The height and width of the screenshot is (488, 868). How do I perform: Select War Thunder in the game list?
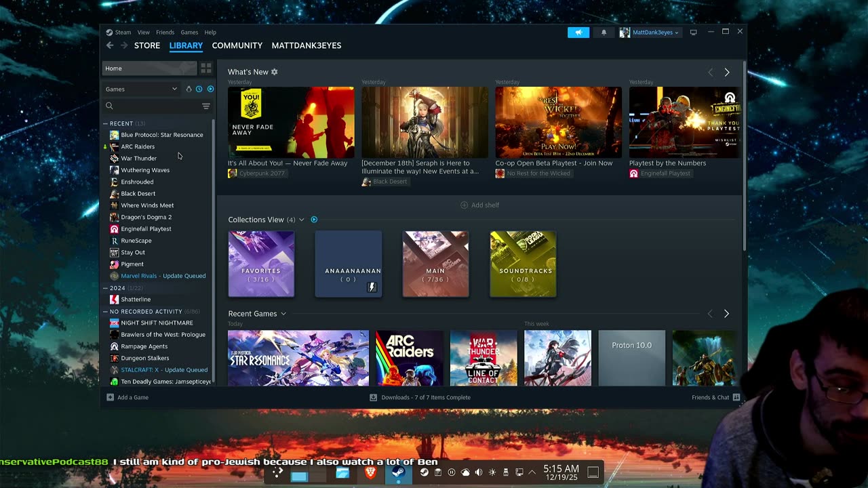pos(138,158)
